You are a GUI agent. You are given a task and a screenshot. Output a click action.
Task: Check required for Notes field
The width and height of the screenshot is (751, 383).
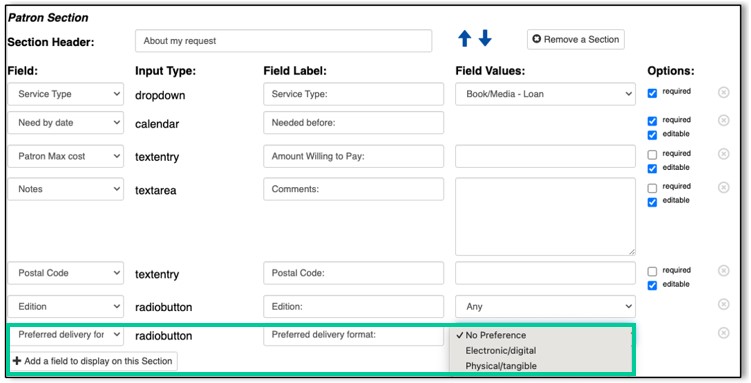(652, 188)
